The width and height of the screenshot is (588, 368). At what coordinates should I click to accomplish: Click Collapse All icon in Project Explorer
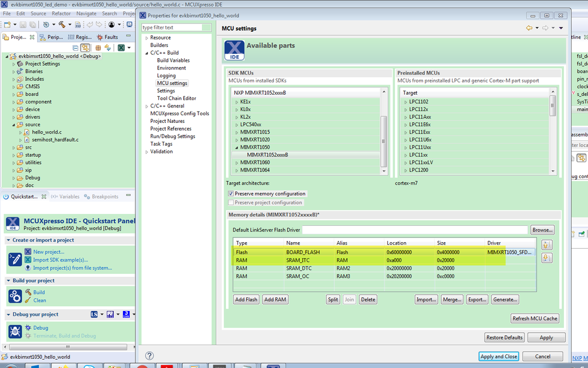tap(75, 48)
